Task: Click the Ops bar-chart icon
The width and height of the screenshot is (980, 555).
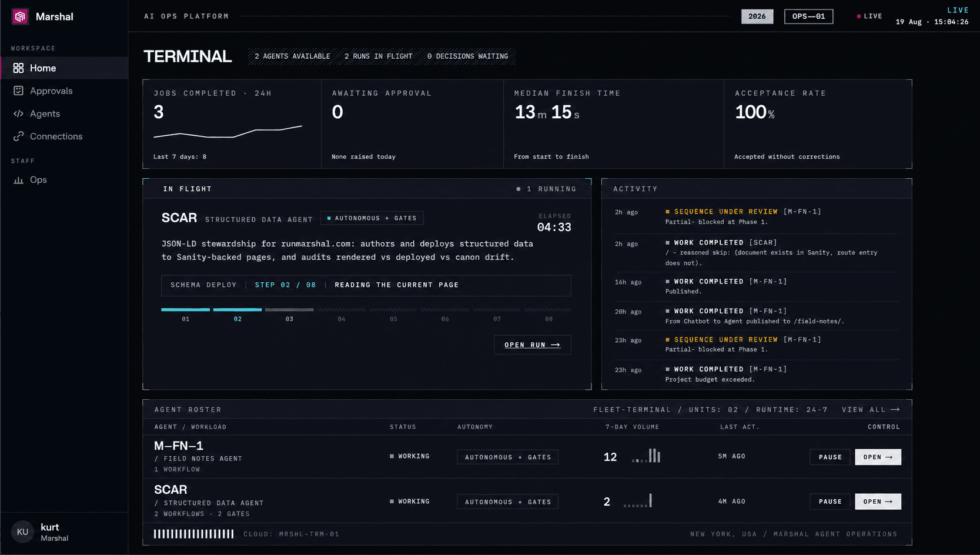Action: 18,180
